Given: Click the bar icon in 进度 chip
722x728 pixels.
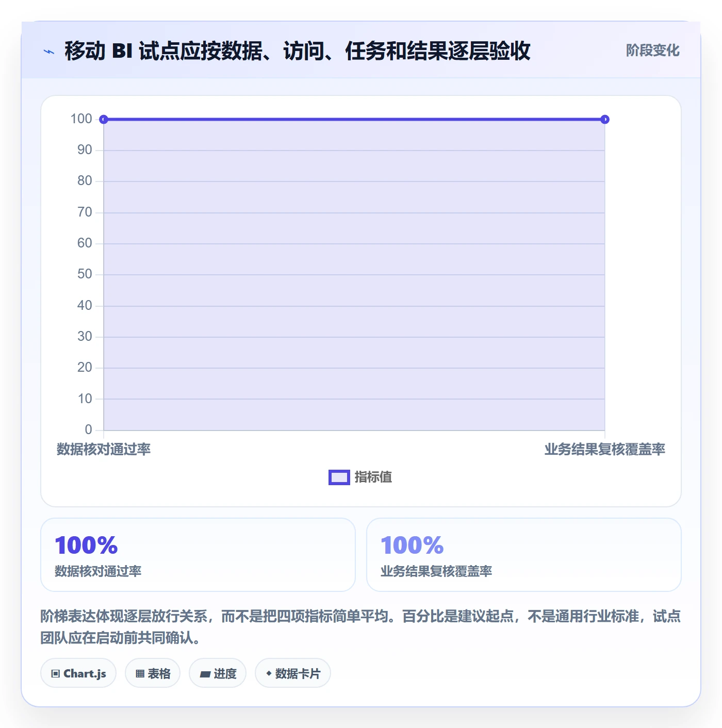Looking at the screenshot, I should (205, 674).
